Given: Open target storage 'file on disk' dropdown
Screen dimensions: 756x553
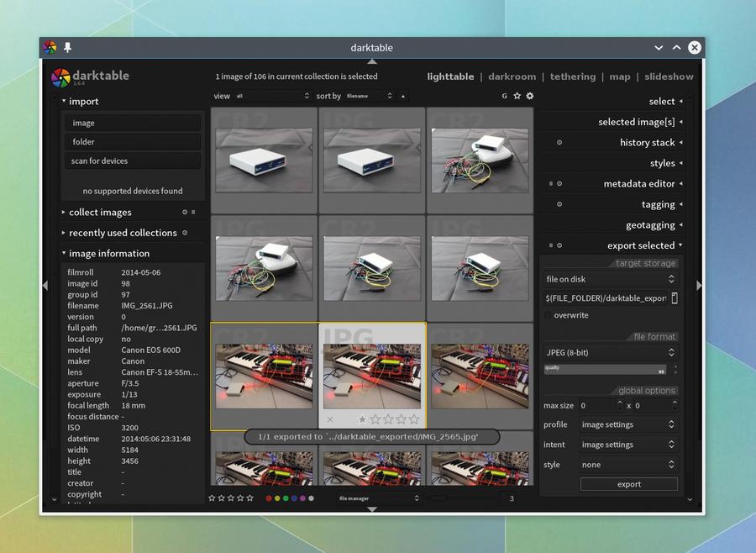Looking at the screenshot, I should (x=611, y=279).
